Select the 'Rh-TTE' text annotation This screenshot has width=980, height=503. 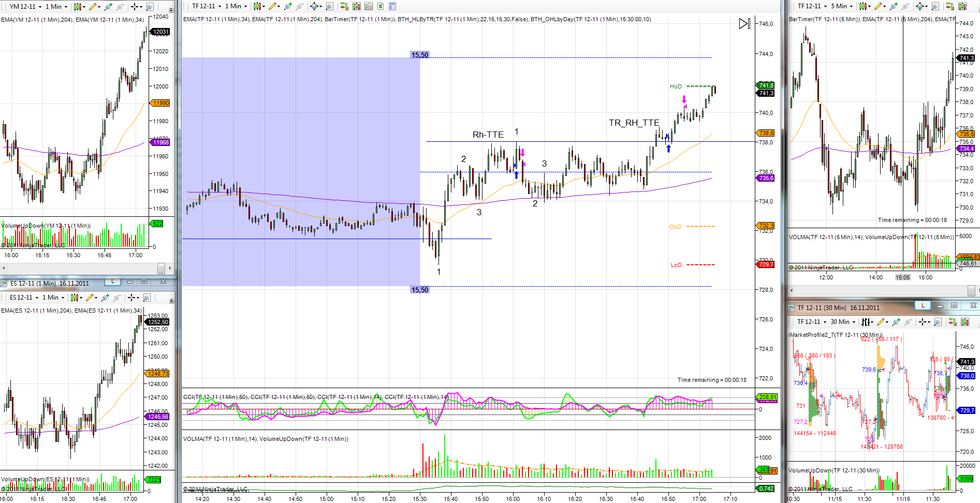tap(488, 135)
